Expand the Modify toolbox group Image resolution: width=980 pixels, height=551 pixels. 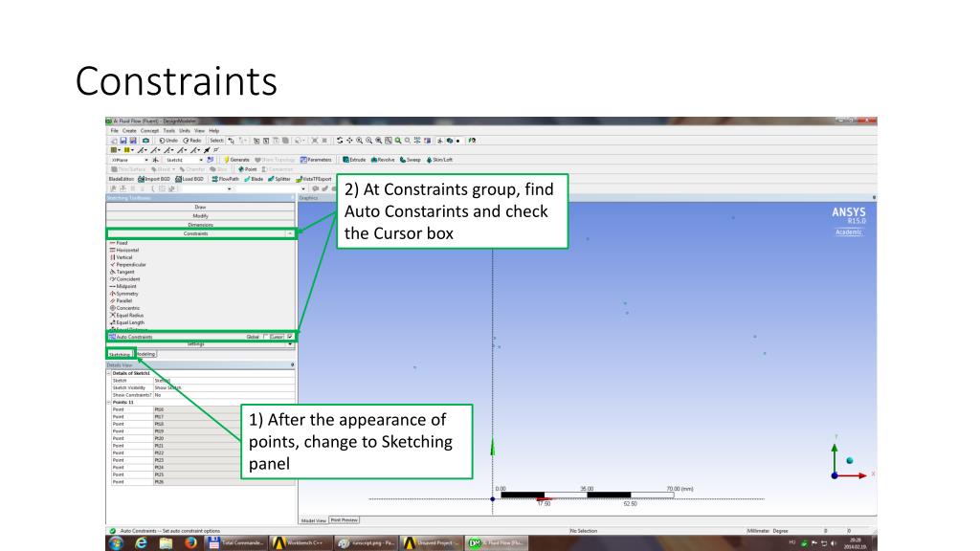click(x=200, y=215)
